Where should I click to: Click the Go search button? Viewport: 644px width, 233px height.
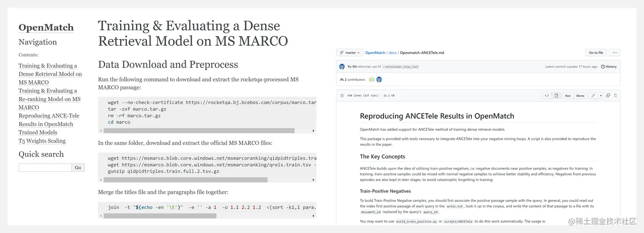pyautogui.click(x=78, y=168)
